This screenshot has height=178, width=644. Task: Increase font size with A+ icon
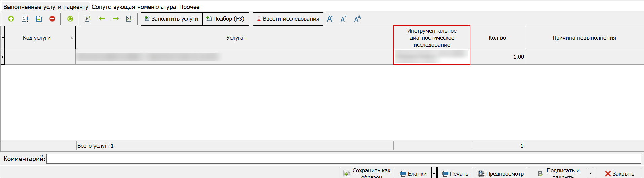pos(330,19)
